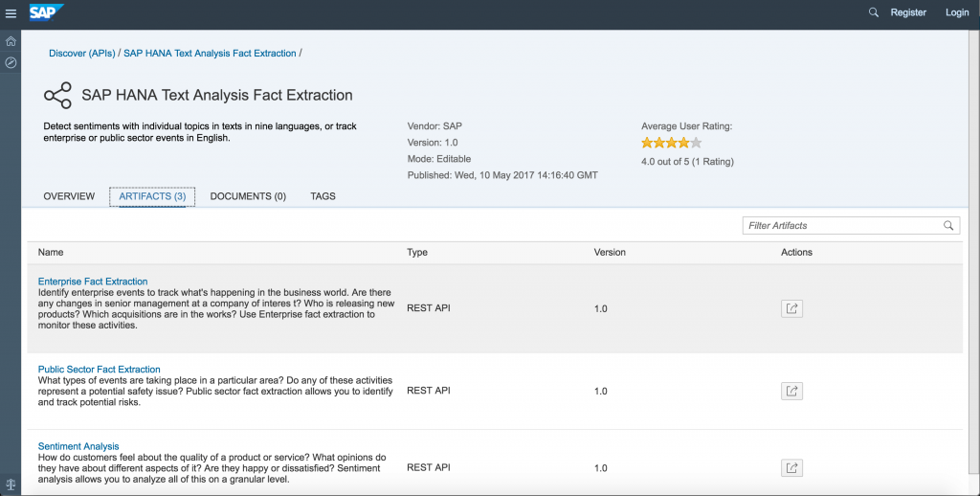The height and width of the screenshot is (496, 980).
Task: Click the Name column header
Action: coord(51,252)
